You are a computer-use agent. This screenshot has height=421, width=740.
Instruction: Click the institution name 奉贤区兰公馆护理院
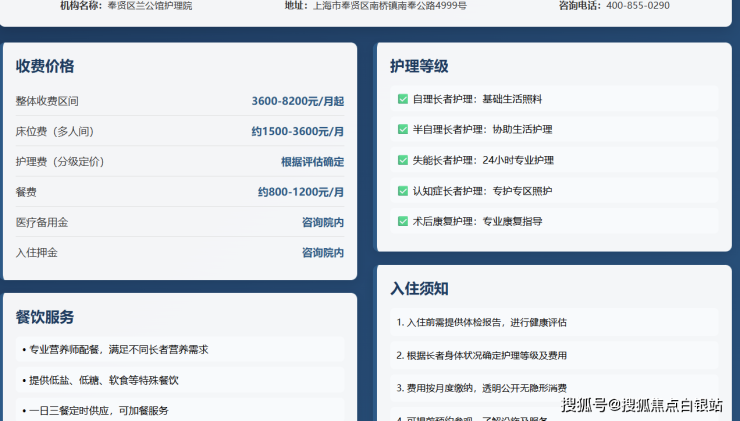[x=150, y=6]
